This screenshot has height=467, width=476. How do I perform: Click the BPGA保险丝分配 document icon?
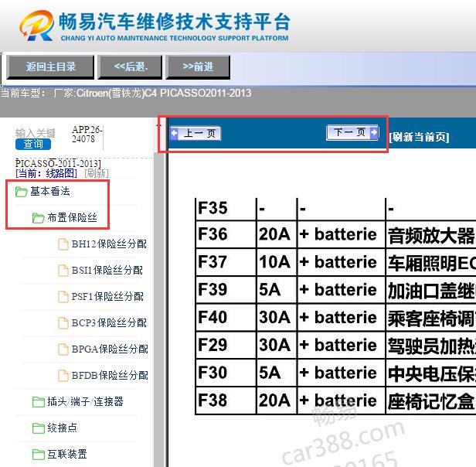click(63, 349)
